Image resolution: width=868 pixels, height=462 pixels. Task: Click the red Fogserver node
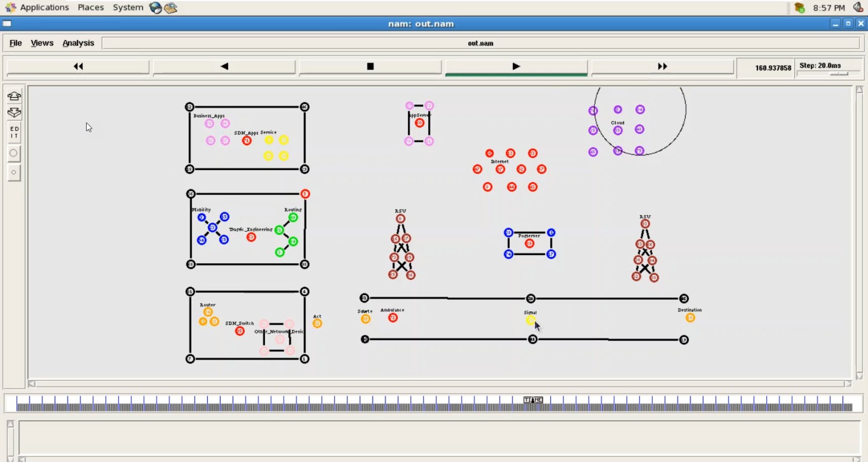(x=529, y=243)
